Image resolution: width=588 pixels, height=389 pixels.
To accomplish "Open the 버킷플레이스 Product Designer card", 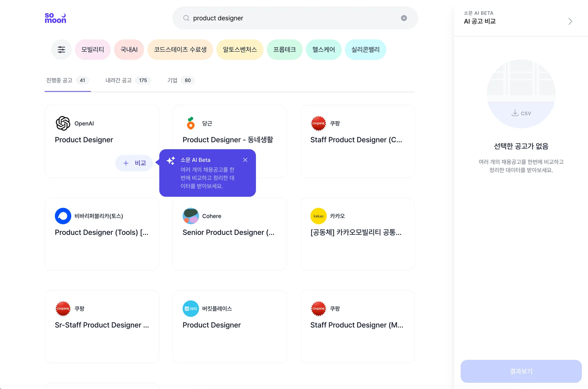I will (229, 326).
